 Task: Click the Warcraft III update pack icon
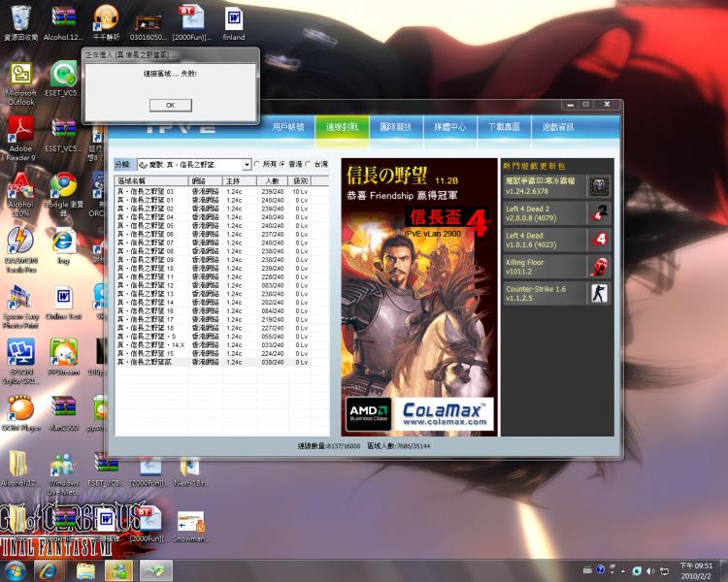599,186
